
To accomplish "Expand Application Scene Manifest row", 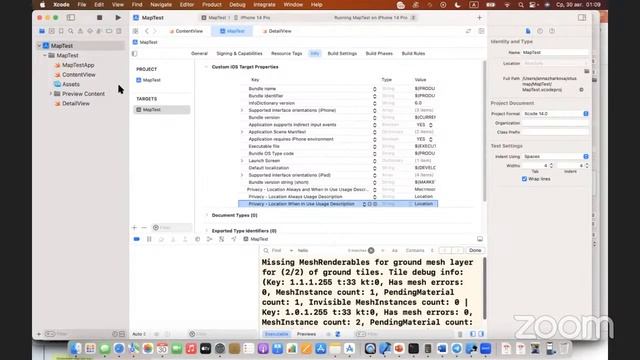I will click(242, 132).
